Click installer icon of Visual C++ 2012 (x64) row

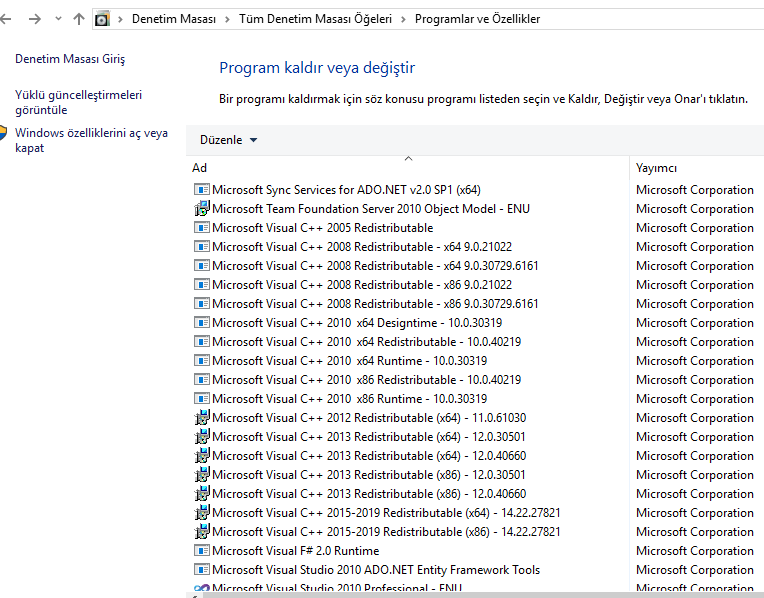point(202,418)
